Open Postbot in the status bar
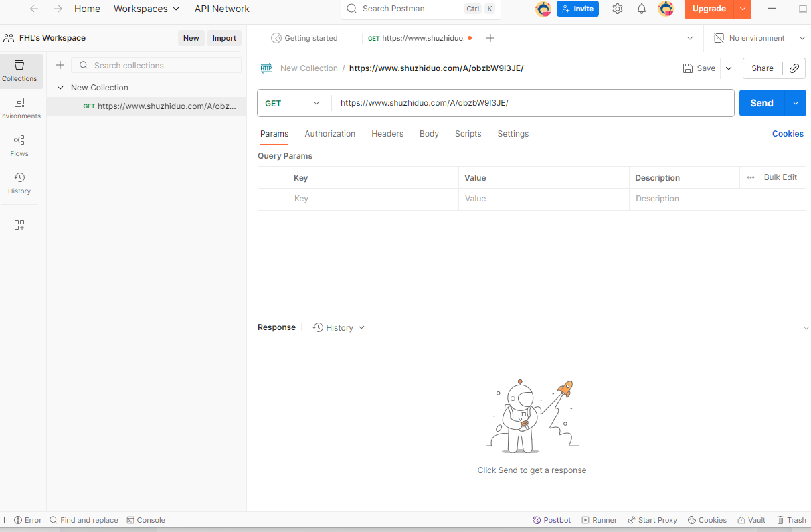This screenshot has width=811, height=532. (552, 520)
